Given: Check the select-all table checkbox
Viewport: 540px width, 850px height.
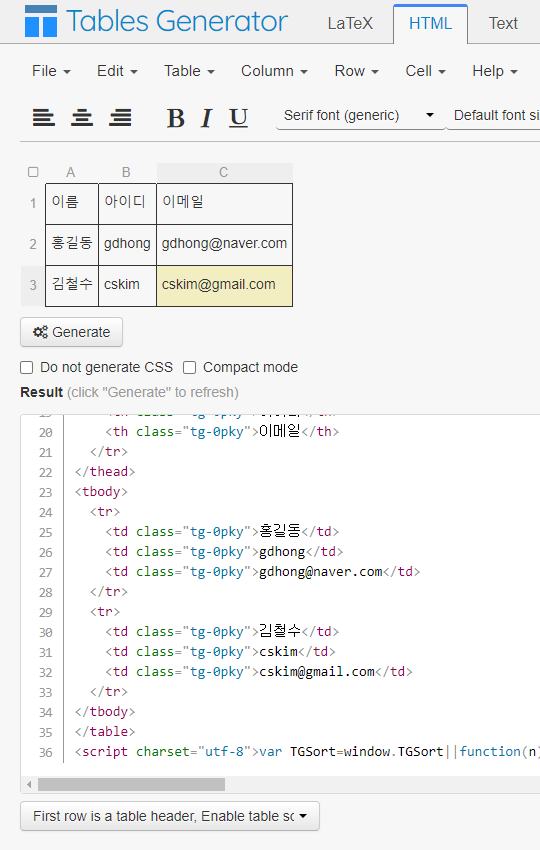Looking at the screenshot, I should 33,172.
